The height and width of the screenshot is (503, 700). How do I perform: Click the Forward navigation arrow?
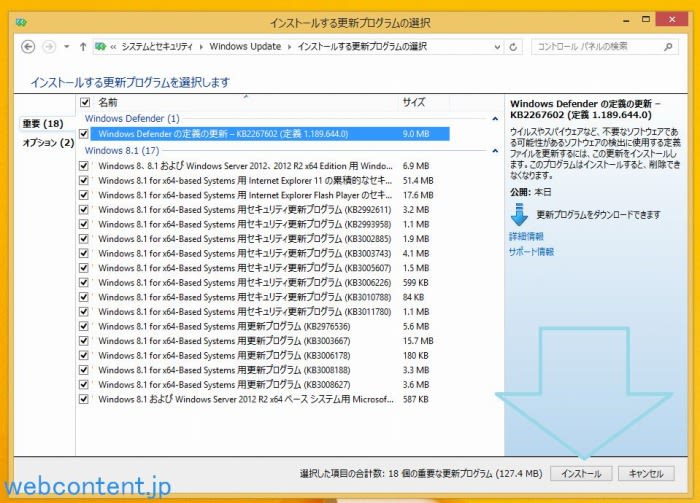[x=51, y=46]
